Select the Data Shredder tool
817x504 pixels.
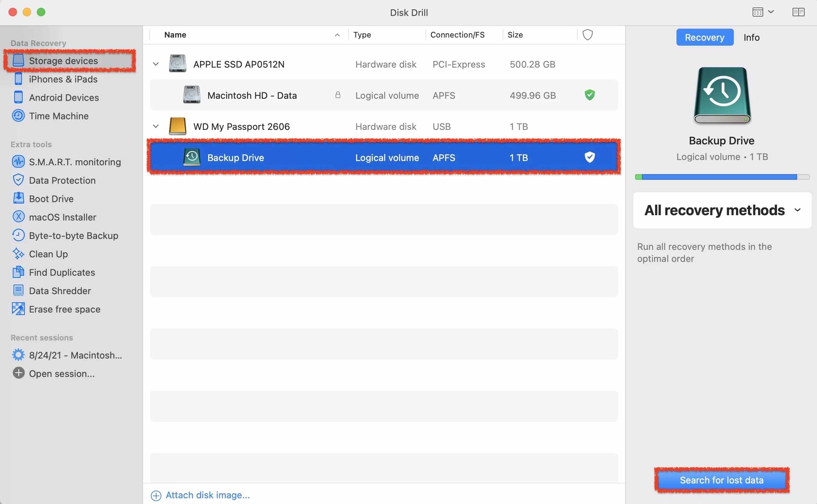pyautogui.click(x=52, y=291)
